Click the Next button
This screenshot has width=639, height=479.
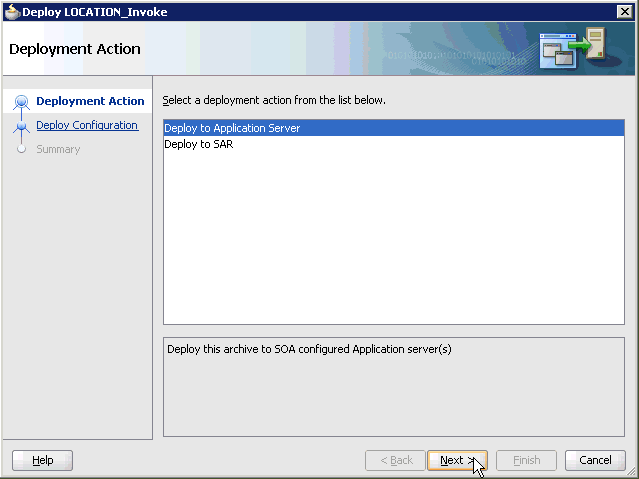457,460
